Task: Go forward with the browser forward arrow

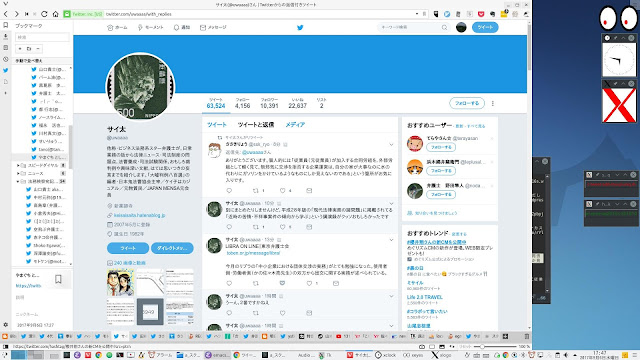Action: point(16,14)
